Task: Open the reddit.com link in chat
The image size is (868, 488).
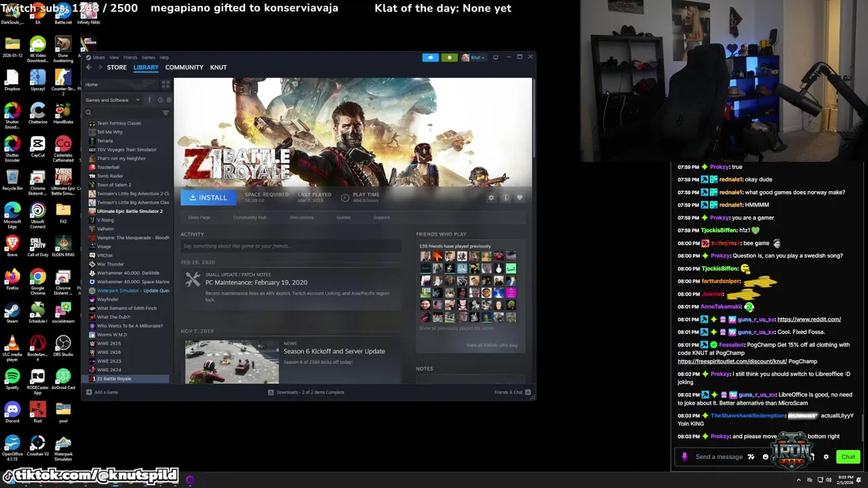Action: pyautogui.click(x=809, y=319)
